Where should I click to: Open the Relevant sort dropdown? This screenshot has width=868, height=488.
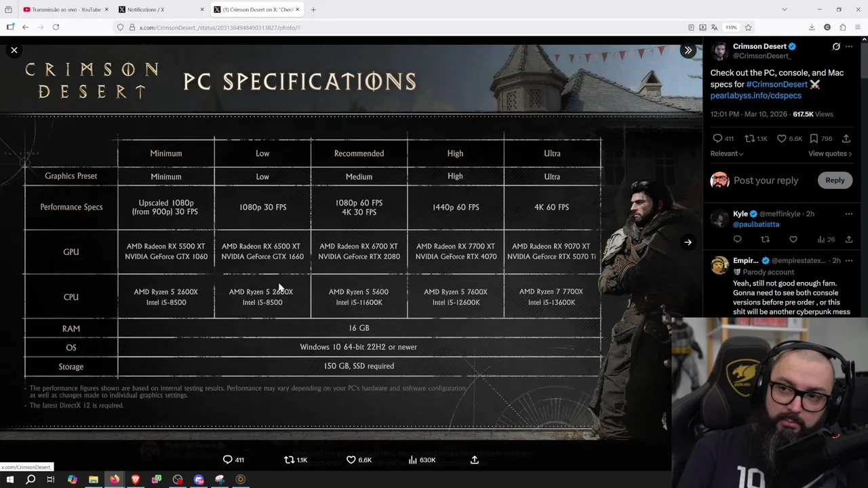tap(727, 154)
